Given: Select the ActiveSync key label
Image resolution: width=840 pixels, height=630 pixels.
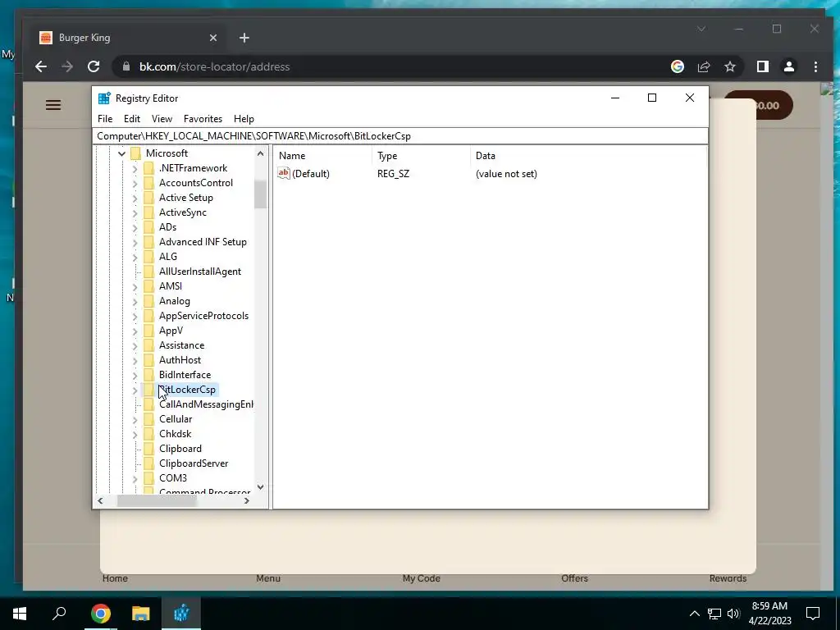Looking at the screenshot, I should tap(183, 212).
